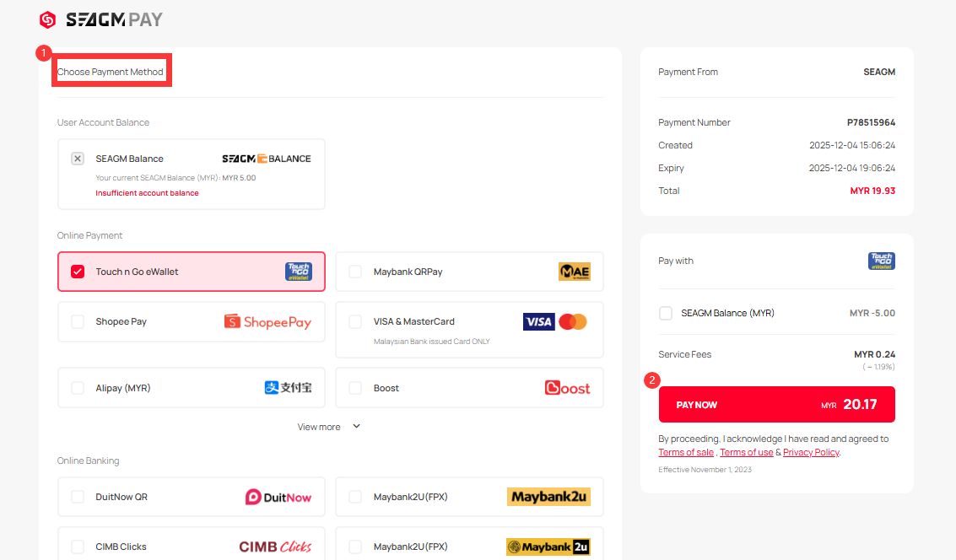Open the Terms of sale link
Screen dimensions: 956x560
click(686, 452)
